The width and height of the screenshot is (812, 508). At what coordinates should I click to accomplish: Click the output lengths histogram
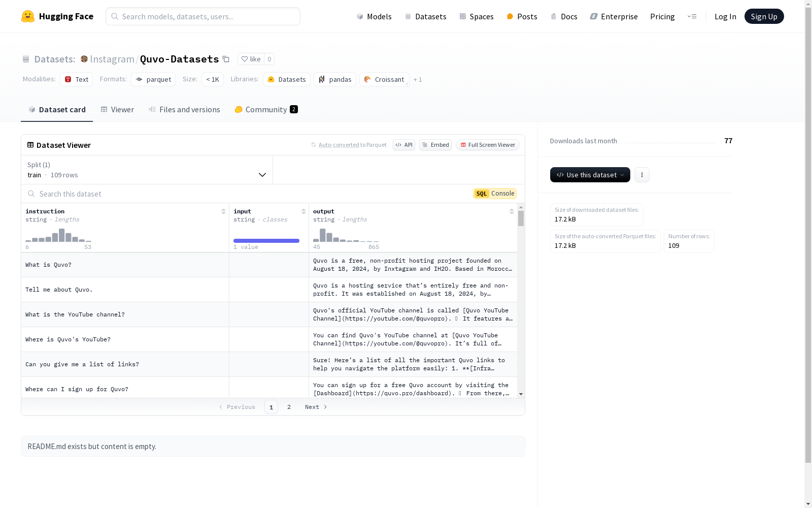[346, 235]
